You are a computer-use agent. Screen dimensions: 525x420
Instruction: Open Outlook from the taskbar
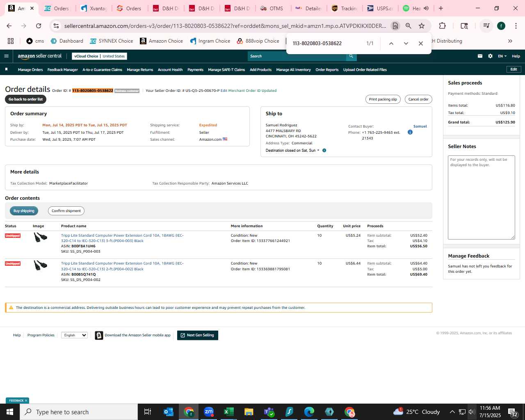[169, 412]
